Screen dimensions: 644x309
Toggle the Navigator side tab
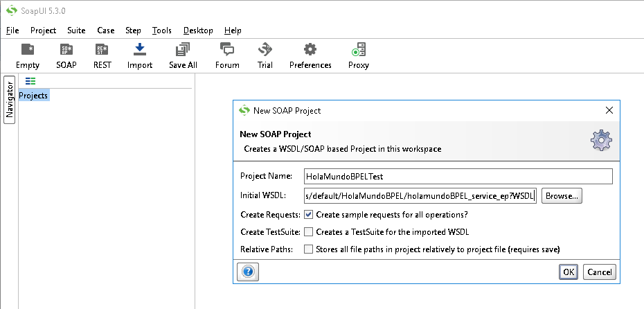10,100
